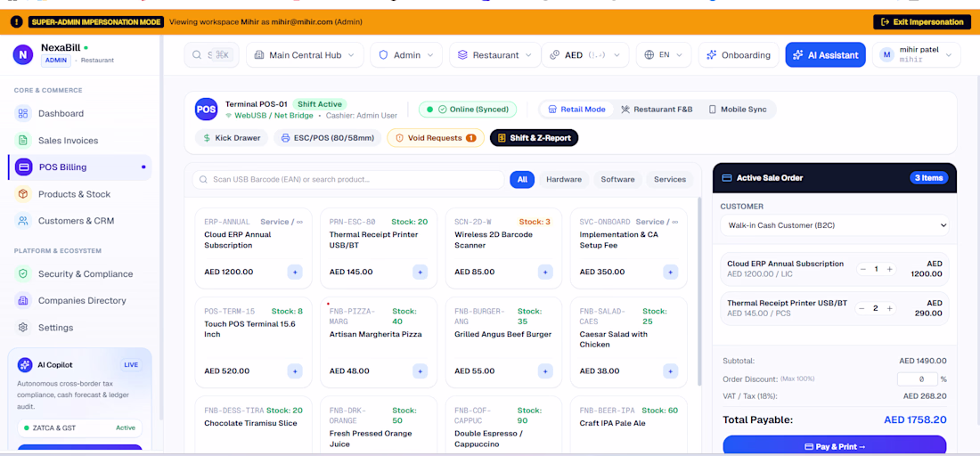Click the AI Copilot sparkle icon
Screen dimensions: 980x456
pos(25,365)
